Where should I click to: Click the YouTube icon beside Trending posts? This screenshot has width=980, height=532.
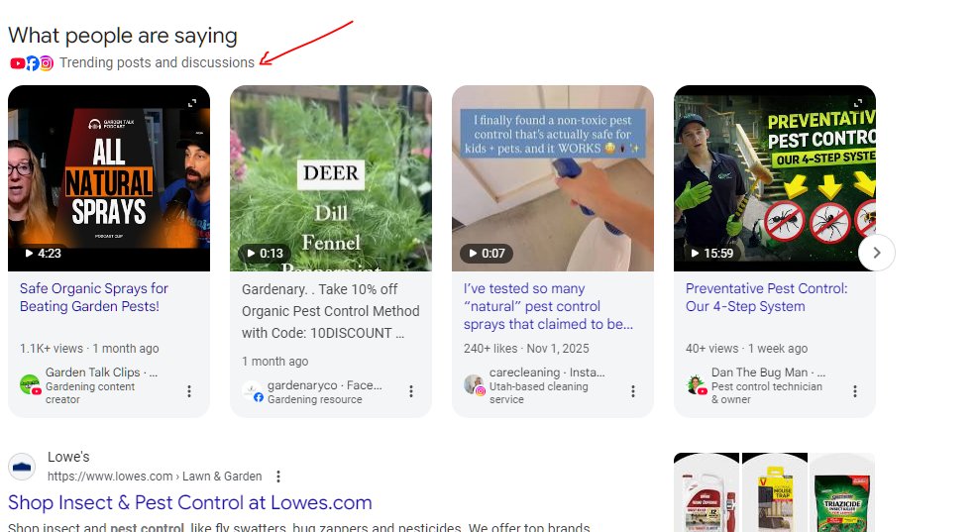coord(17,63)
